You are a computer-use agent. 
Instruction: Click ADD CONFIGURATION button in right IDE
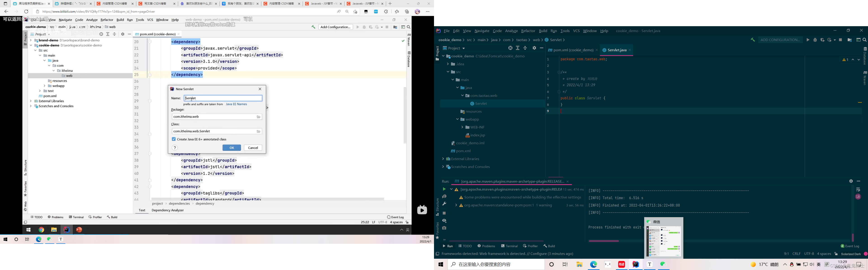780,40
